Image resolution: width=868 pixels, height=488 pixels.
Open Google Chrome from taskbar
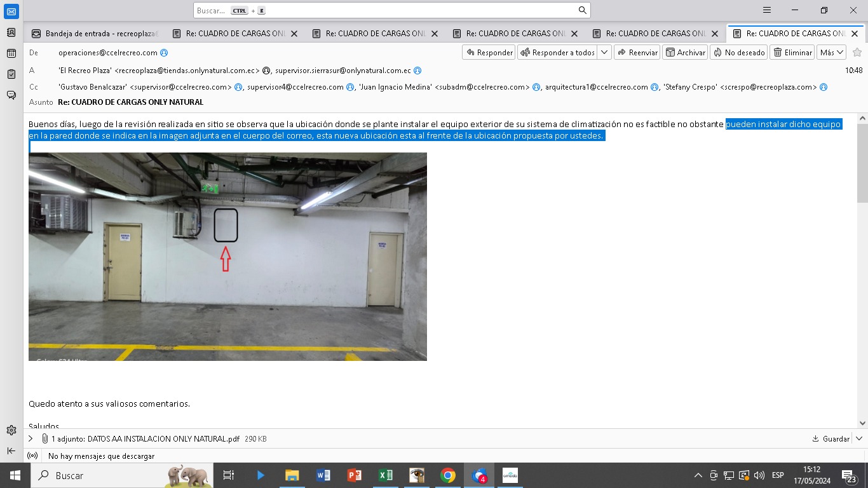(x=448, y=475)
